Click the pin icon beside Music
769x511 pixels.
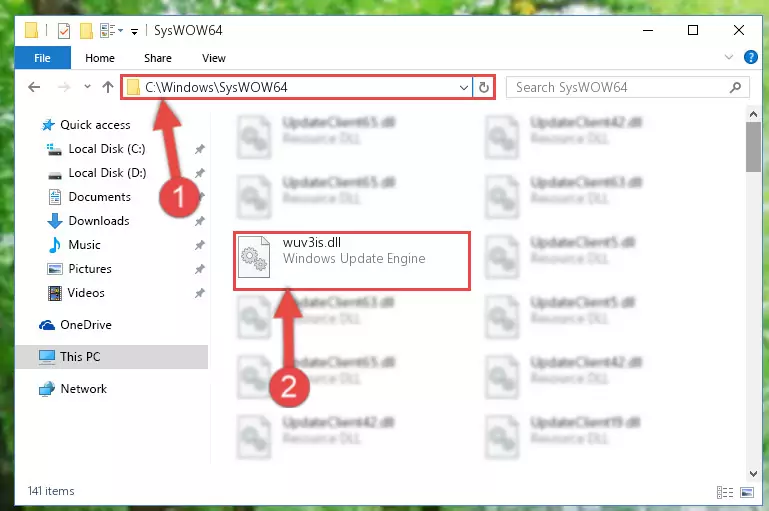pos(200,245)
